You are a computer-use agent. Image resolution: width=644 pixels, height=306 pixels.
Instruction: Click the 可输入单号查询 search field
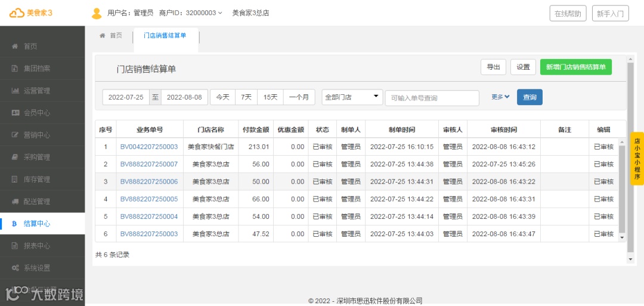pos(432,98)
